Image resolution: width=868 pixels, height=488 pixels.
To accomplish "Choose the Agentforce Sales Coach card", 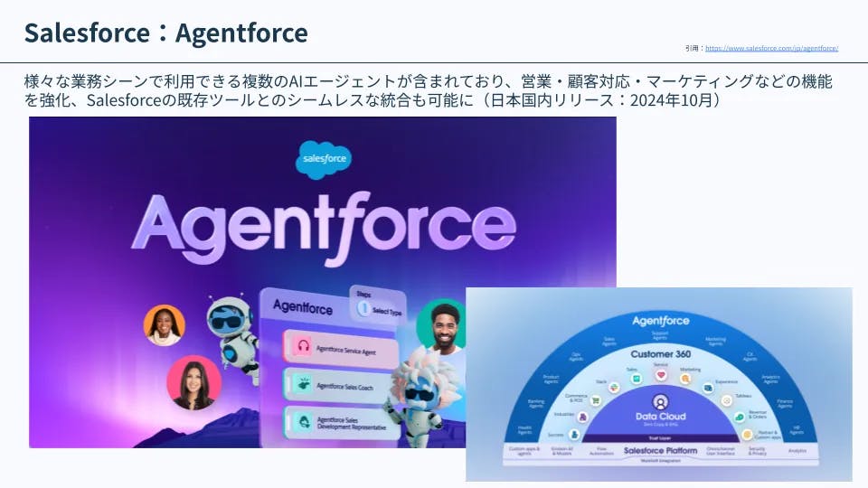I will click(x=341, y=385).
